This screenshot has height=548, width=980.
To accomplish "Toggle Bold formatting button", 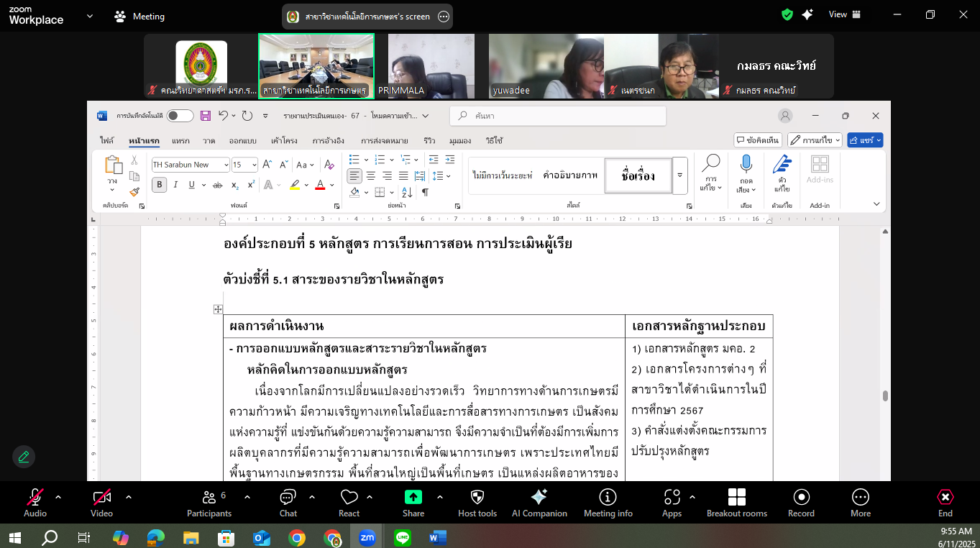I will [x=159, y=185].
